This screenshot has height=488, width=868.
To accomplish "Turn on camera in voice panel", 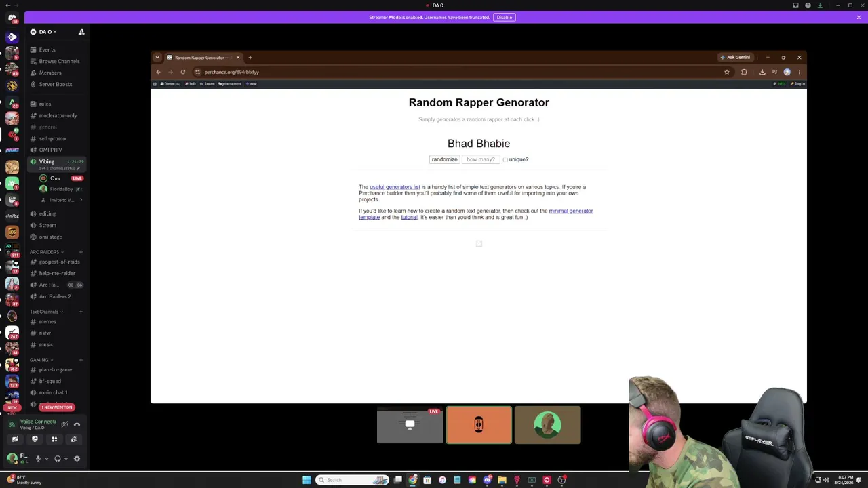I will click(15, 439).
